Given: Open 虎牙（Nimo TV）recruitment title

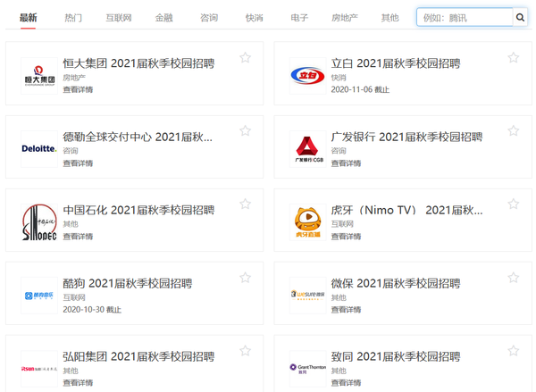Looking at the screenshot, I should (x=406, y=210).
